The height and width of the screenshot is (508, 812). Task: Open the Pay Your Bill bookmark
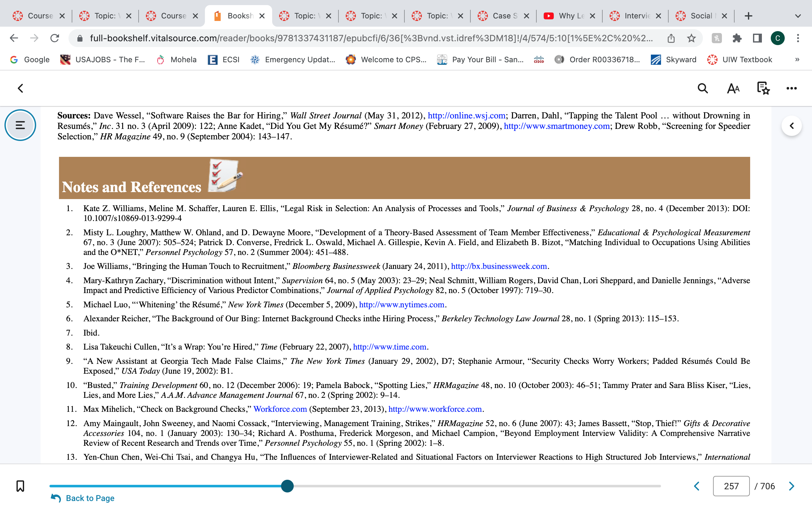[480, 59]
